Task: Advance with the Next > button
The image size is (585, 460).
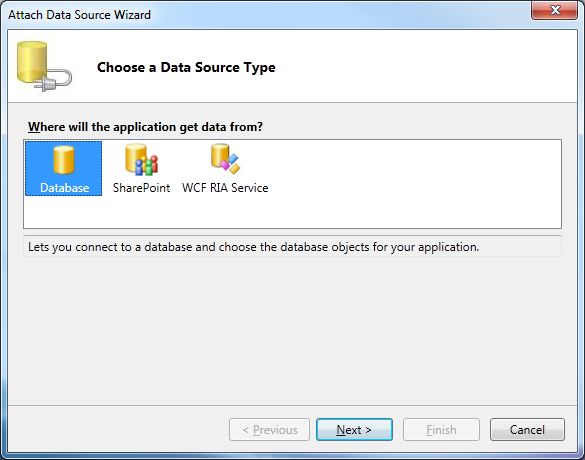Action: click(354, 429)
